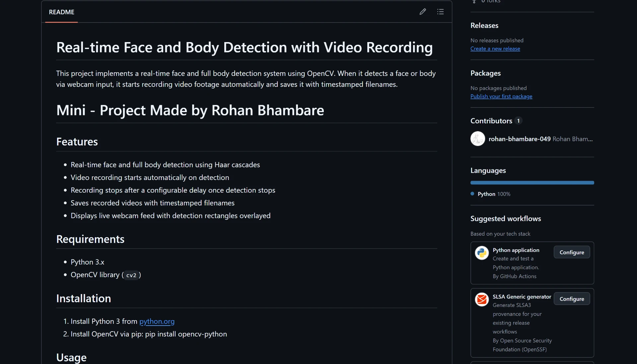Click 'Install OpenCV via pip' step text

point(149,334)
